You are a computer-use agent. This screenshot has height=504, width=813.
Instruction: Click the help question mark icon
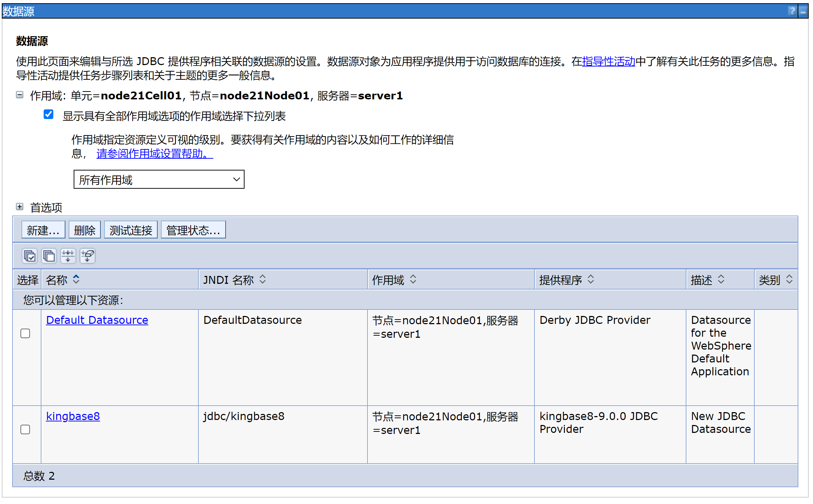pos(792,11)
